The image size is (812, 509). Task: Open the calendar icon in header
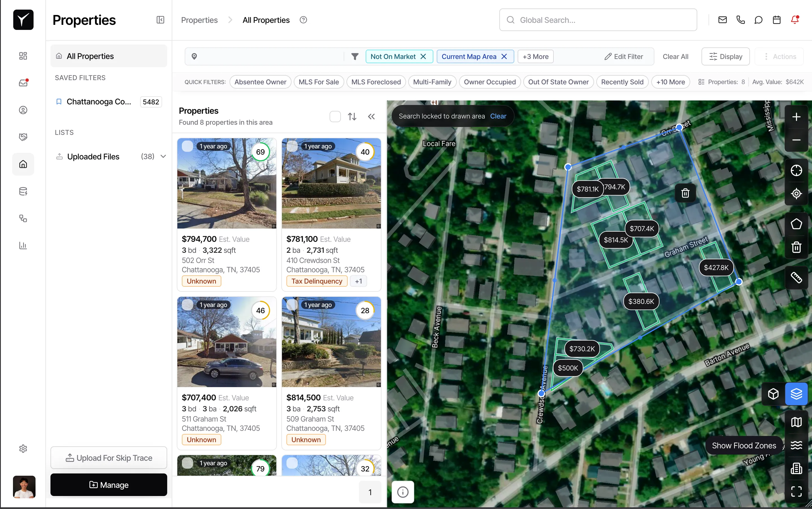pyautogui.click(x=776, y=20)
